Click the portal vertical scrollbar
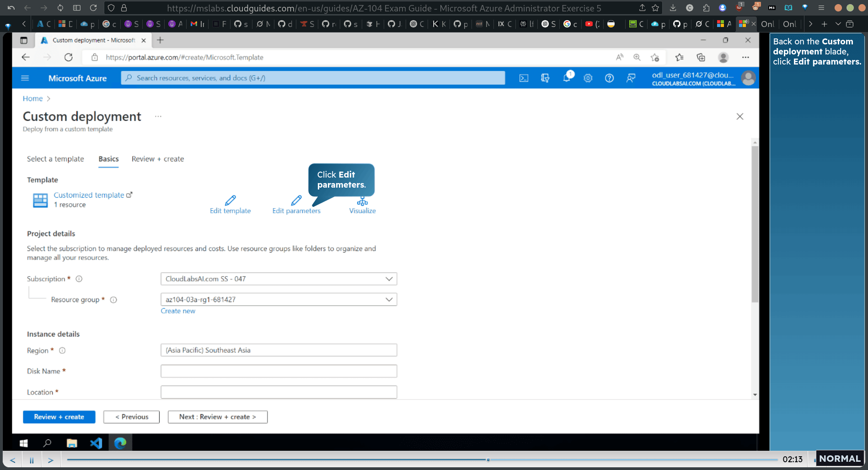The image size is (868, 470). 755,224
